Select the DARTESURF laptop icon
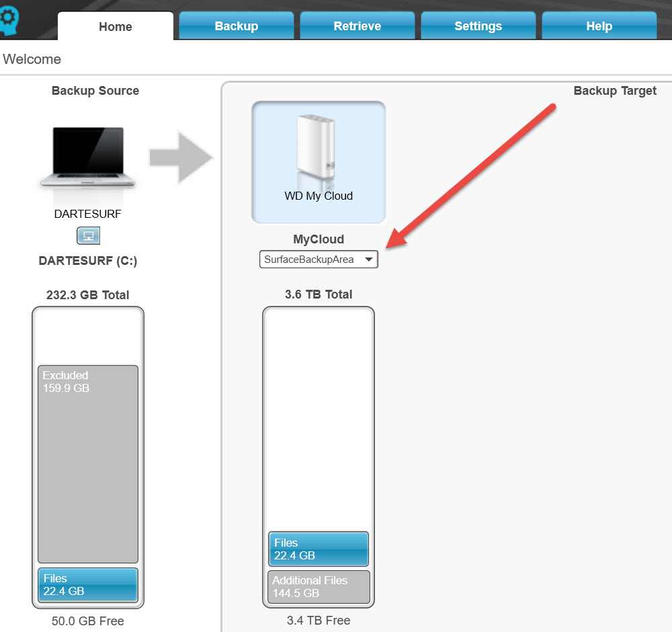Image resolution: width=672 pixels, height=632 pixels. point(88,157)
